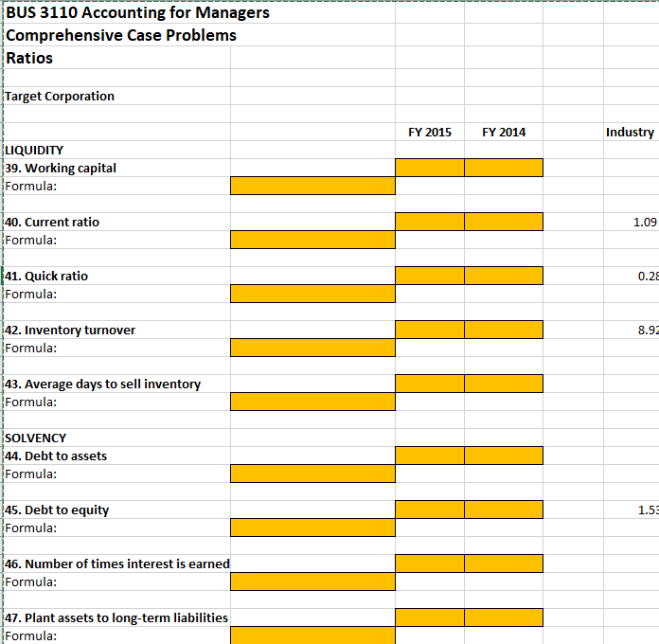Click the formula input cell under Quick ratio
Image resolution: width=659 pixels, height=644 pixels.
coord(312,294)
